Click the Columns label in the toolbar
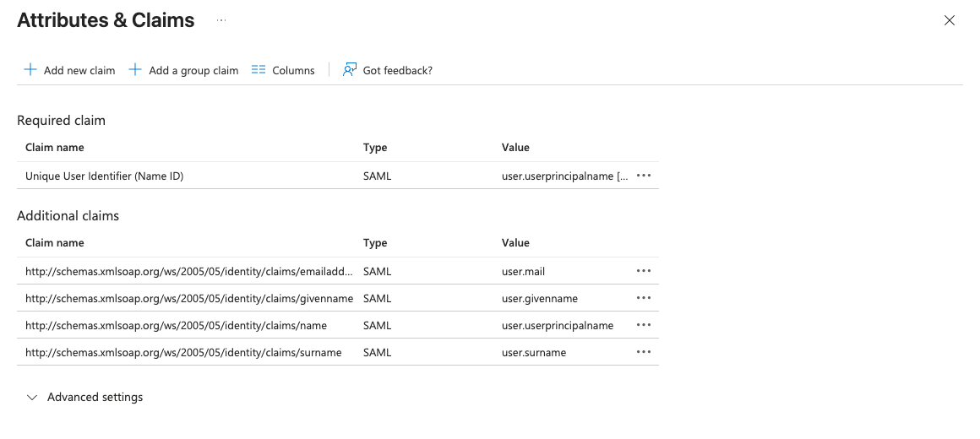Image resolution: width=980 pixels, height=439 pixels. (x=293, y=71)
